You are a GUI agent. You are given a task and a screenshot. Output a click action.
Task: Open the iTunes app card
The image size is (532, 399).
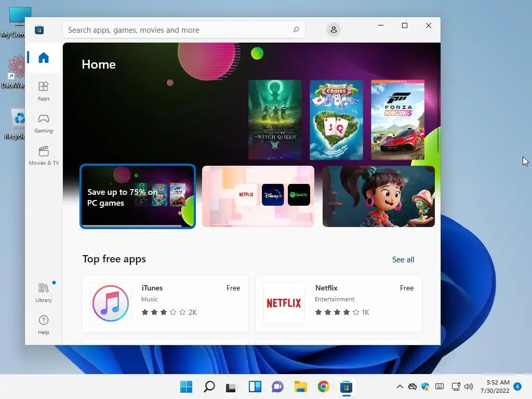coord(165,303)
